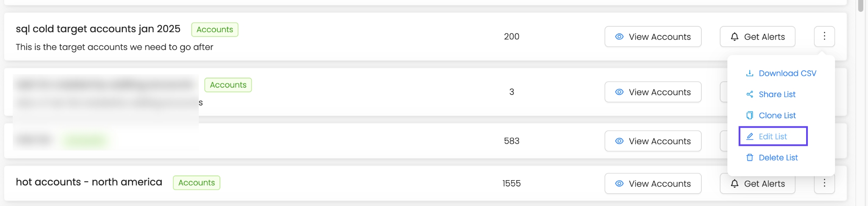The image size is (868, 206).
Task: Click the pencil icon next to Edit List
Action: 750,136
